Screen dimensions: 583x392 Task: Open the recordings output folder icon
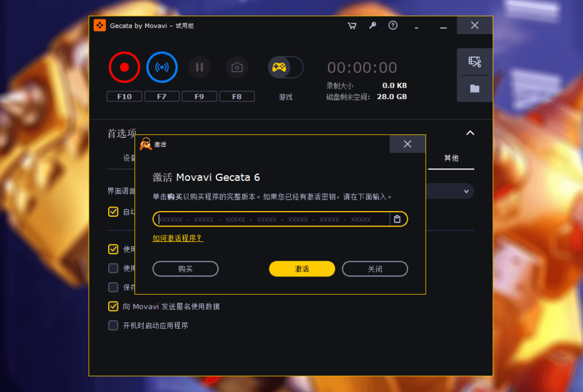point(474,88)
